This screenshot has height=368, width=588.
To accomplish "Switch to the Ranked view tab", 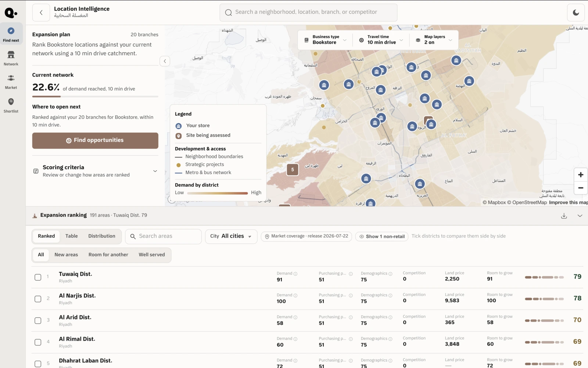I will 46,236.
